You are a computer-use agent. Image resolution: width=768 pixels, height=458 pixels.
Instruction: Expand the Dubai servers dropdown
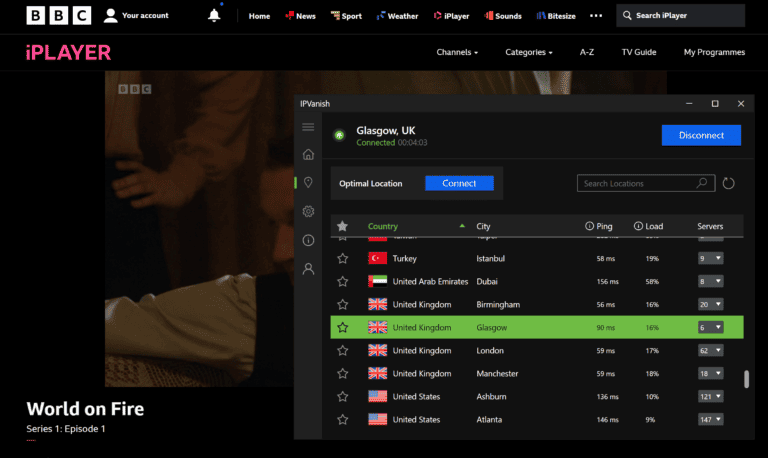pos(711,281)
